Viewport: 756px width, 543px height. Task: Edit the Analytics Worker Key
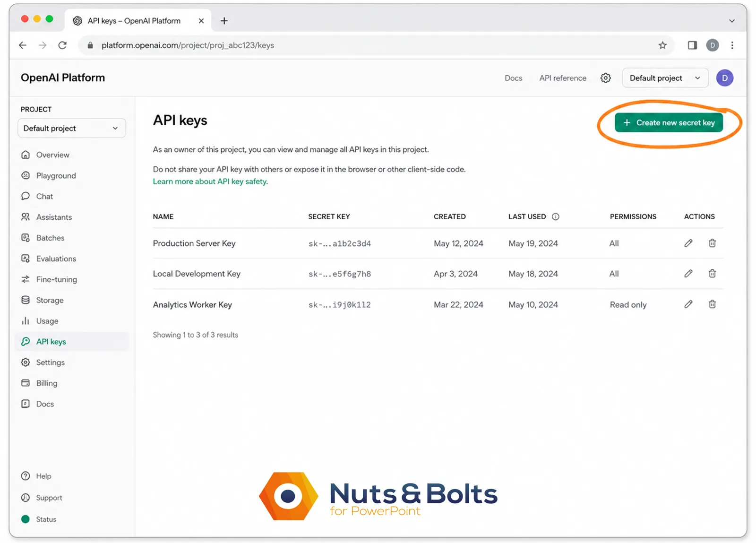tap(688, 304)
